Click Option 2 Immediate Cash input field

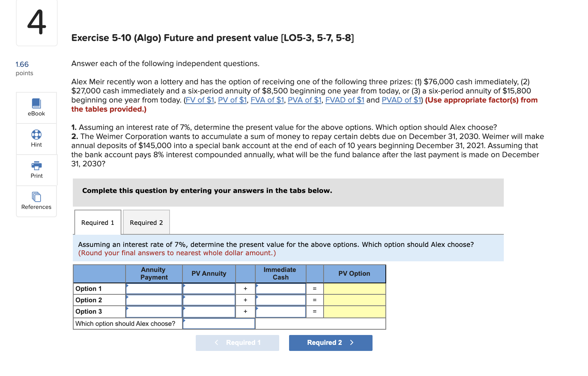coord(280,300)
